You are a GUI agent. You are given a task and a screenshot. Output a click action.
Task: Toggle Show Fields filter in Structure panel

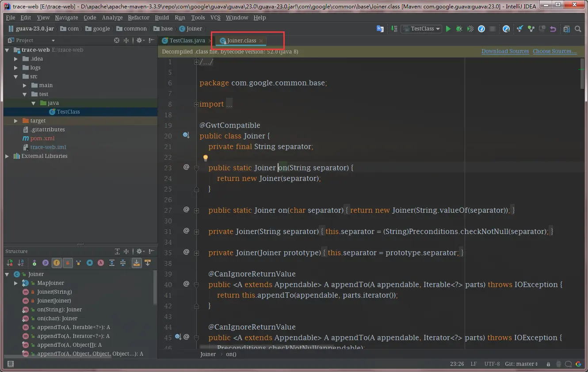pyautogui.click(x=57, y=263)
